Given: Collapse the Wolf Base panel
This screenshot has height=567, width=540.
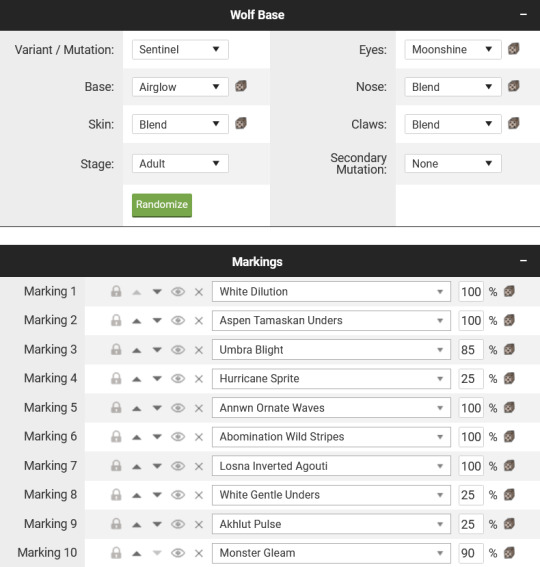Looking at the screenshot, I should click(x=523, y=14).
